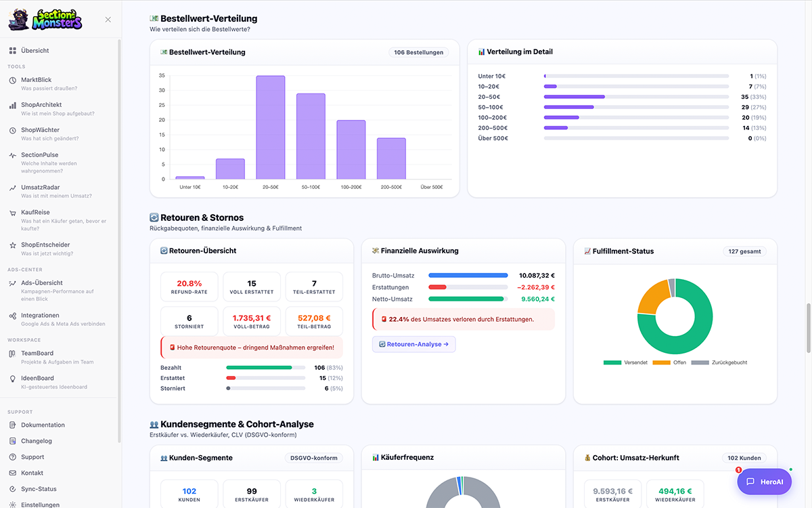Click the DSGVO-konform badge
This screenshot has width=812, height=508.
(x=313, y=458)
